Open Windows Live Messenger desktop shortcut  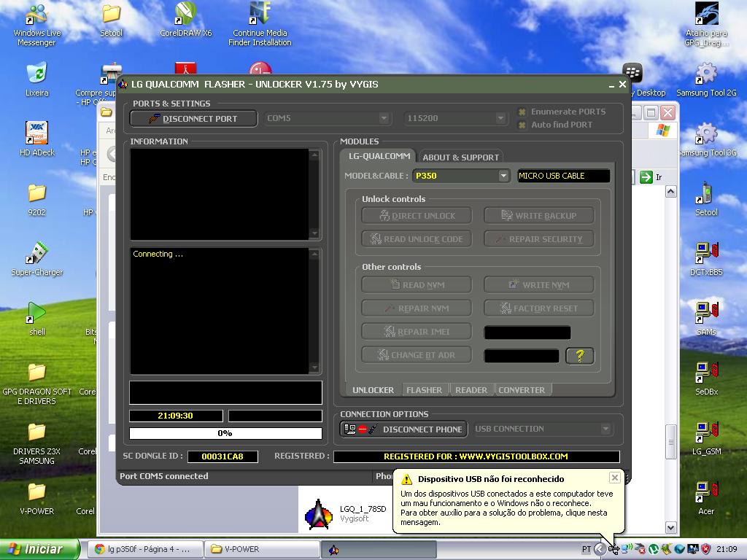click(x=36, y=25)
